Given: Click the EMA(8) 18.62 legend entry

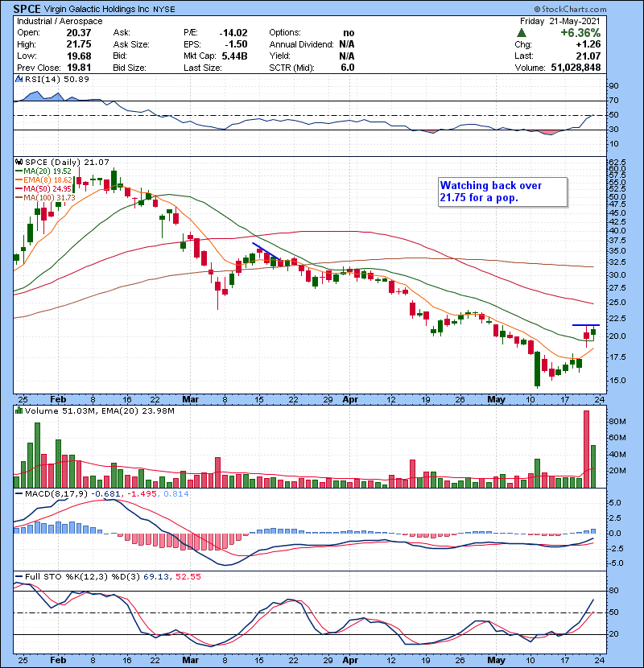Looking at the screenshot, I should (x=44, y=180).
